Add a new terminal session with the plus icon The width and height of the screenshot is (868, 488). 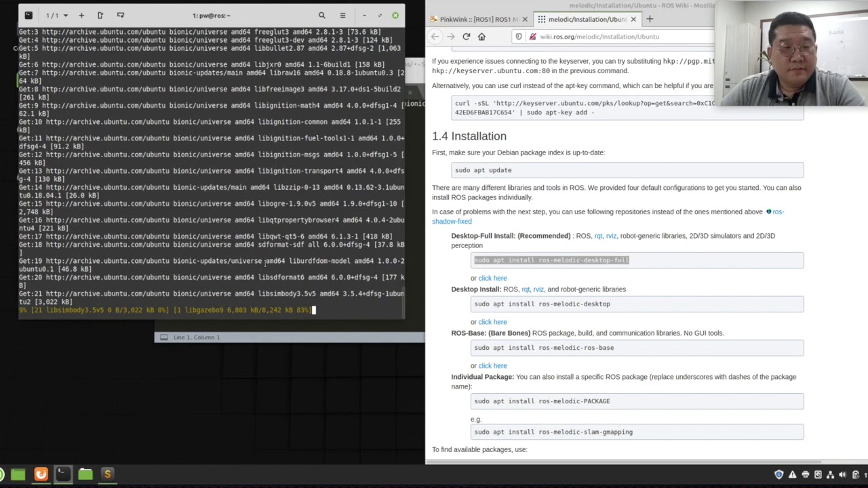[x=81, y=15]
